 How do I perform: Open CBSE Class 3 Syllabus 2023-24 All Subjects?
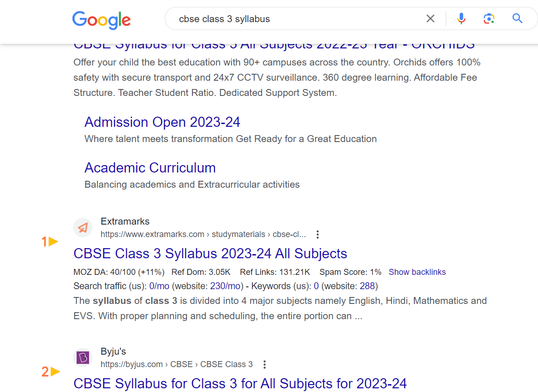[210, 254]
